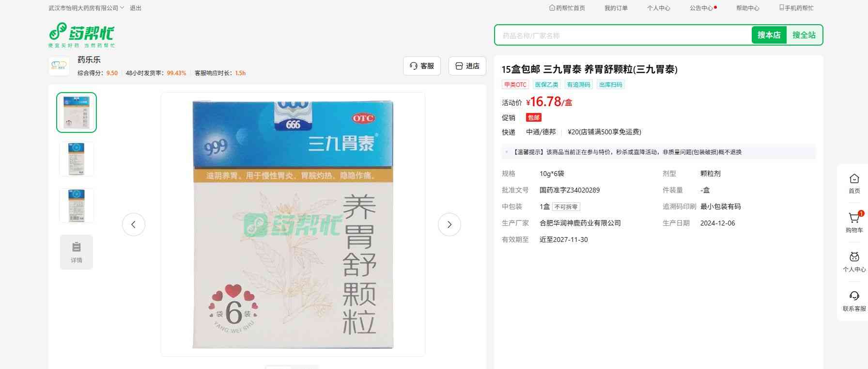Select the second product thumbnail image
This screenshot has width=868, height=369.
pos(77,159)
